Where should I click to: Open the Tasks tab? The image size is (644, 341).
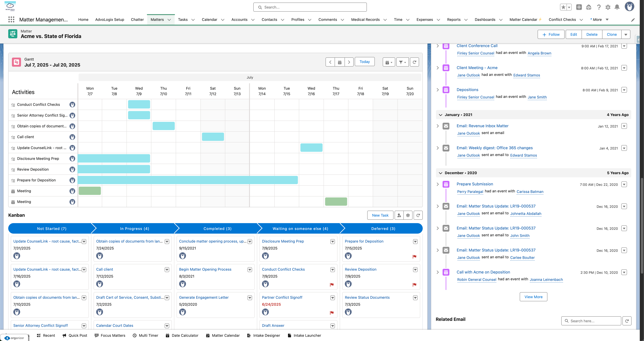[183, 19]
